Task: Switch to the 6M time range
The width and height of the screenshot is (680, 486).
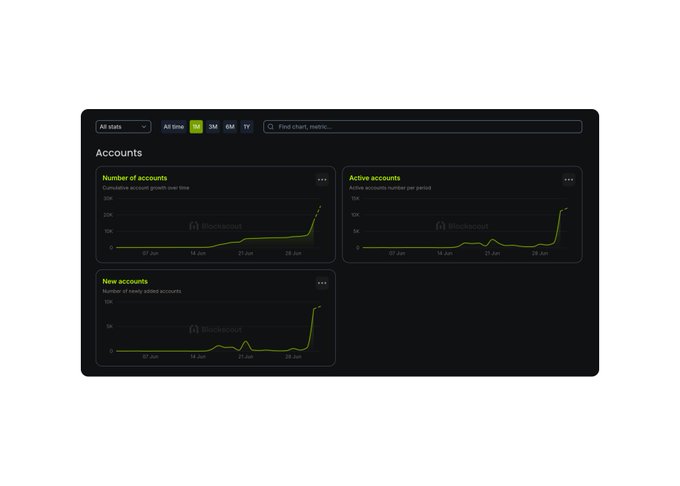Action: tap(230, 127)
